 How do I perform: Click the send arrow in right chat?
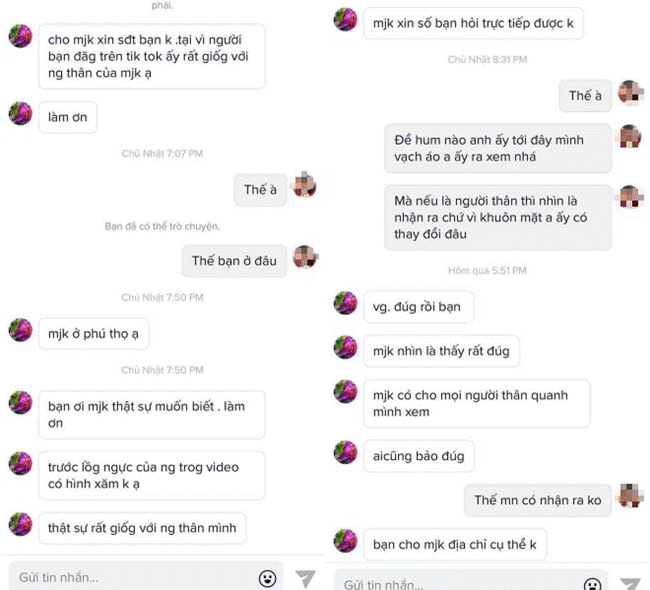631,584
